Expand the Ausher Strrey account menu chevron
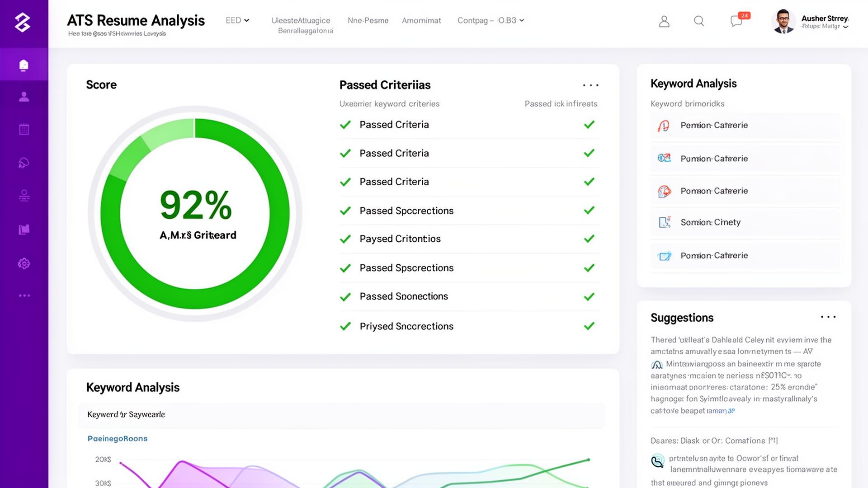 click(846, 27)
